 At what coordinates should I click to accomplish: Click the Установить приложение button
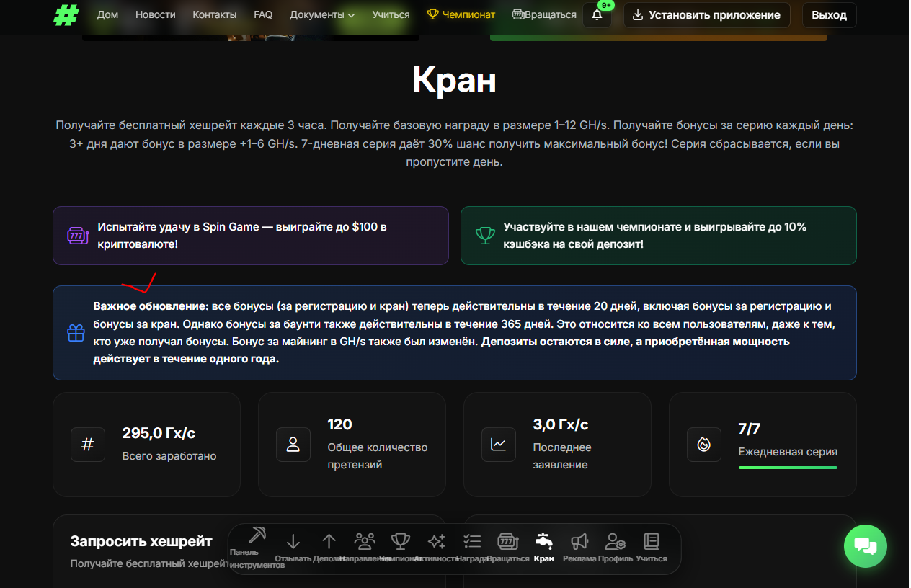(706, 15)
